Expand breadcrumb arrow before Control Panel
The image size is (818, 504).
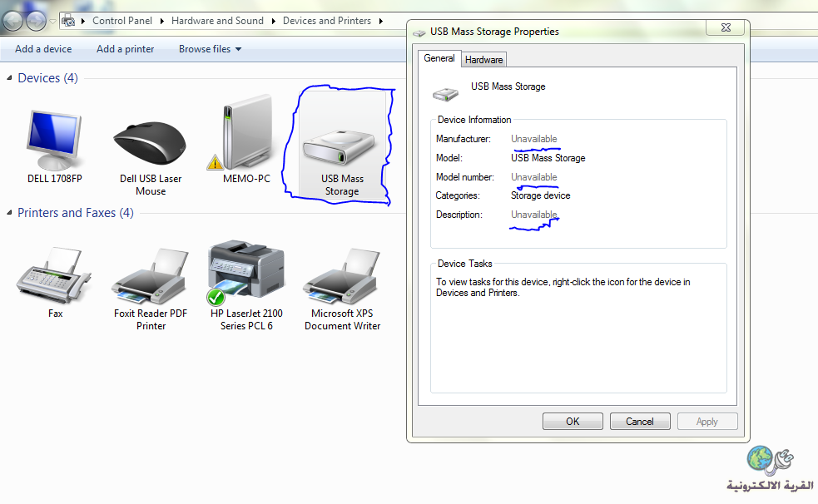click(x=83, y=21)
